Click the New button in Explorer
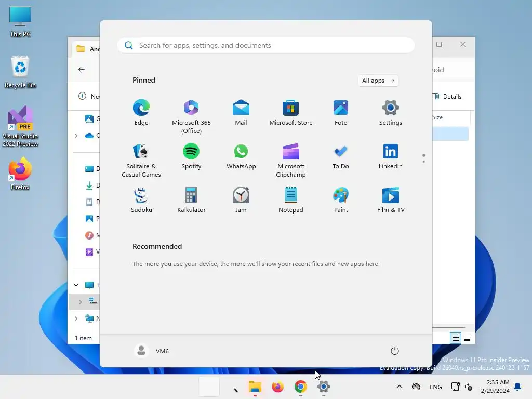The height and width of the screenshot is (399, 532). tap(89, 96)
